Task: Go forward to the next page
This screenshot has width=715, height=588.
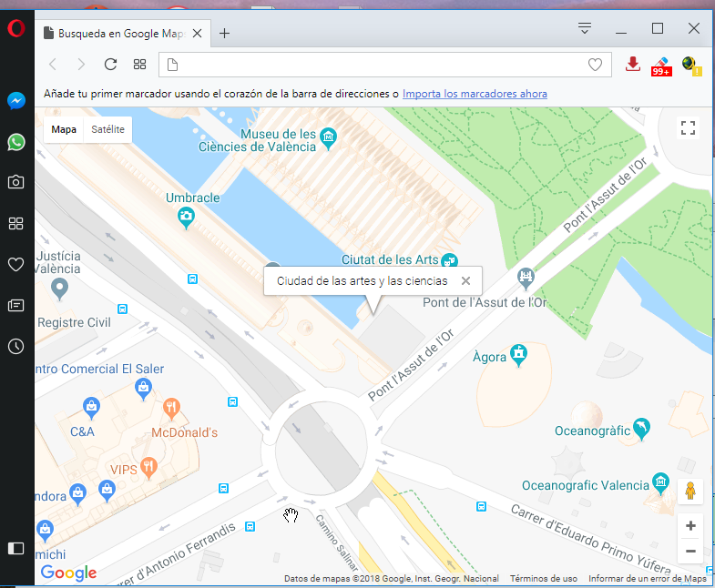Action: click(81, 65)
